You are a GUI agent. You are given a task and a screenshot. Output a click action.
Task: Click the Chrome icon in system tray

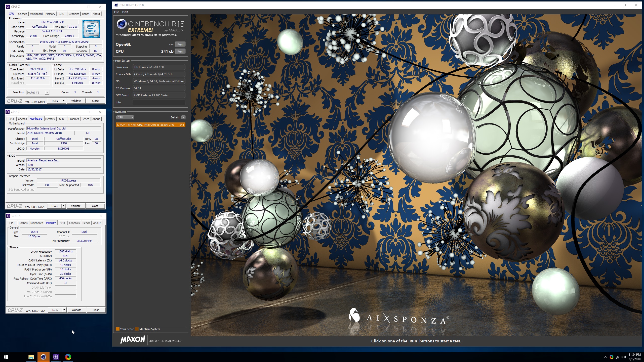pos(612,357)
